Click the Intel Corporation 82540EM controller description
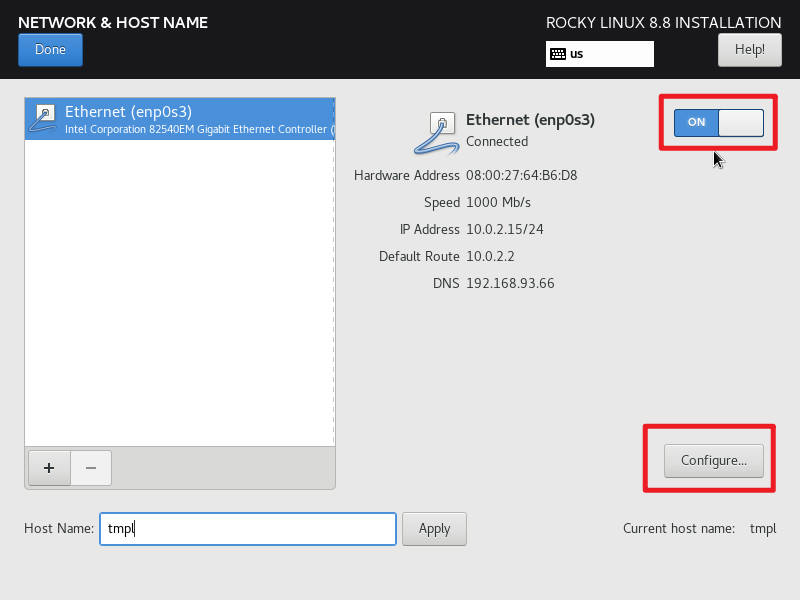This screenshot has height=600, width=800. pyautogui.click(x=199, y=130)
